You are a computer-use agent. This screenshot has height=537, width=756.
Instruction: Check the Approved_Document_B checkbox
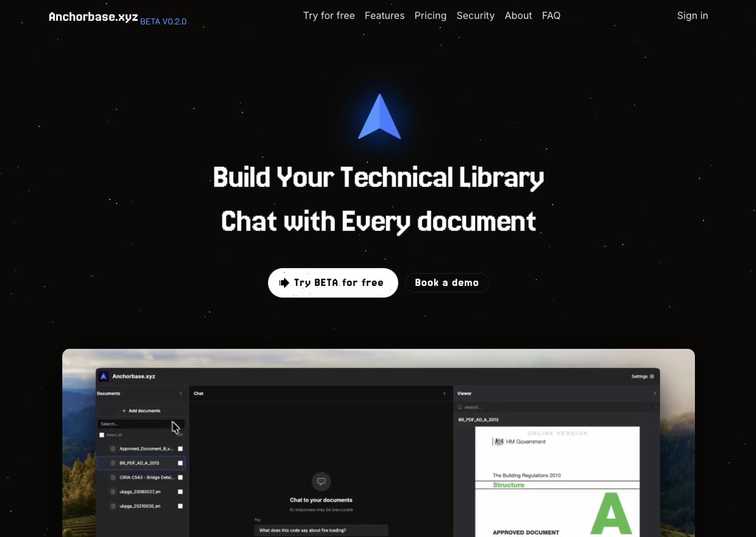[x=180, y=448]
